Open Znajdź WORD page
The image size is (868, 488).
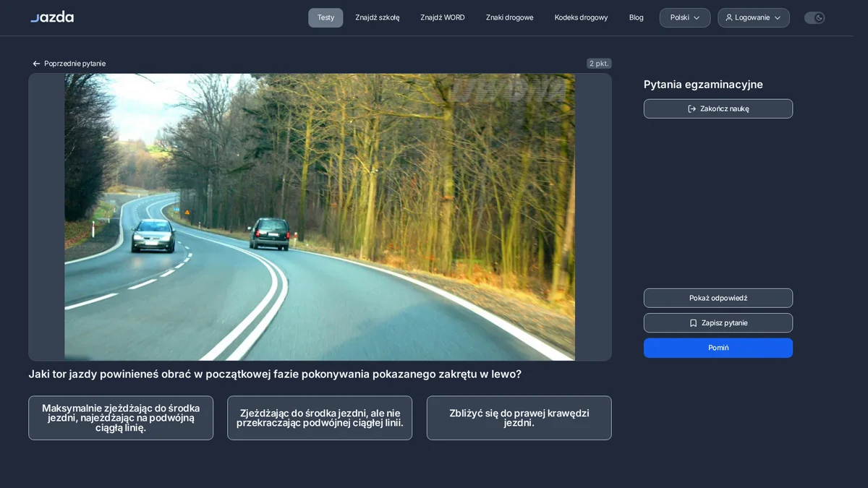coord(443,17)
